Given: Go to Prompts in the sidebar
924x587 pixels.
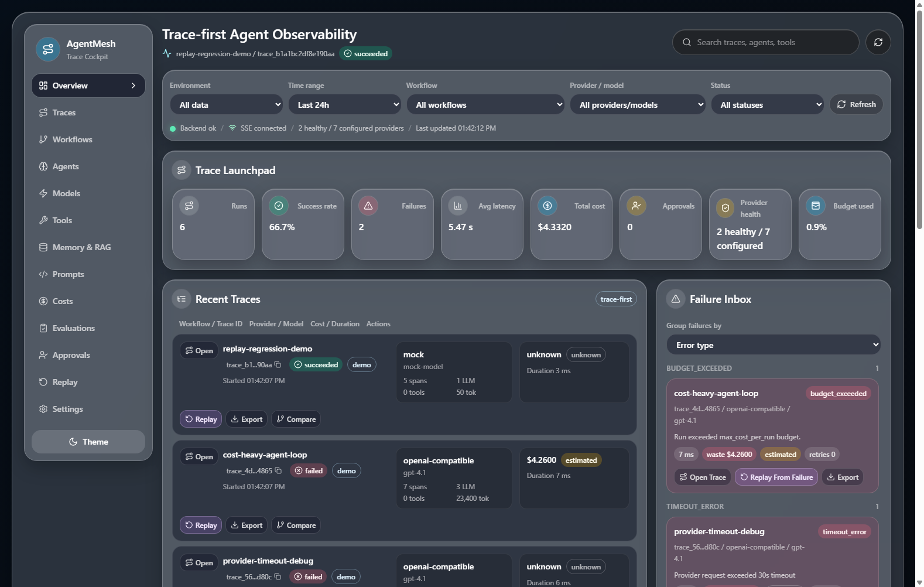Looking at the screenshot, I should click(x=88, y=274).
